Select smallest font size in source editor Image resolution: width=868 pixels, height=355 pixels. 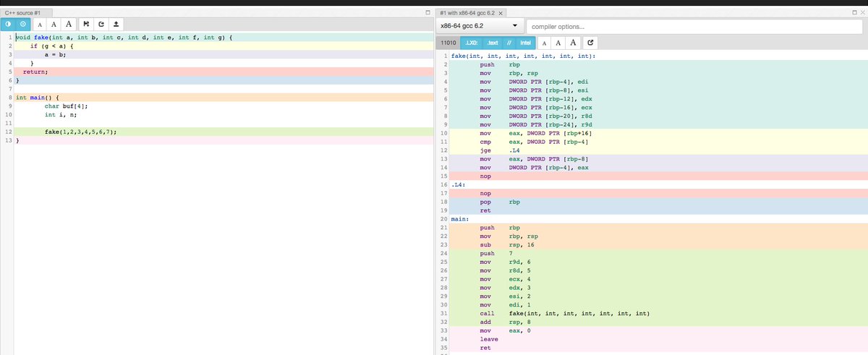point(40,25)
